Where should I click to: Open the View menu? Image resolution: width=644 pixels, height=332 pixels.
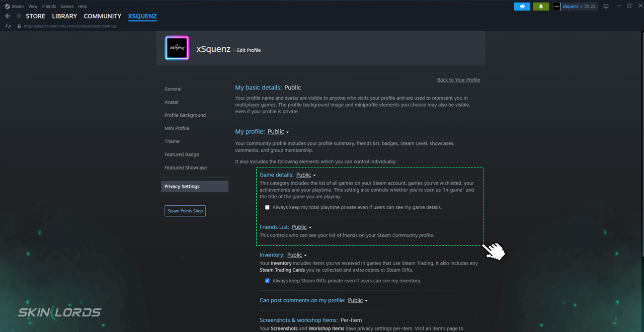(x=33, y=7)
